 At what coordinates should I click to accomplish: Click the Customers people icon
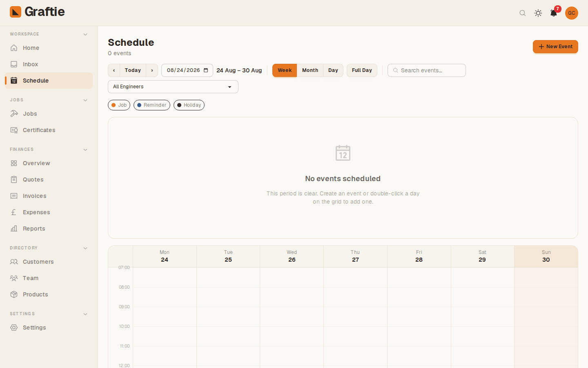[x=14, y=262]
